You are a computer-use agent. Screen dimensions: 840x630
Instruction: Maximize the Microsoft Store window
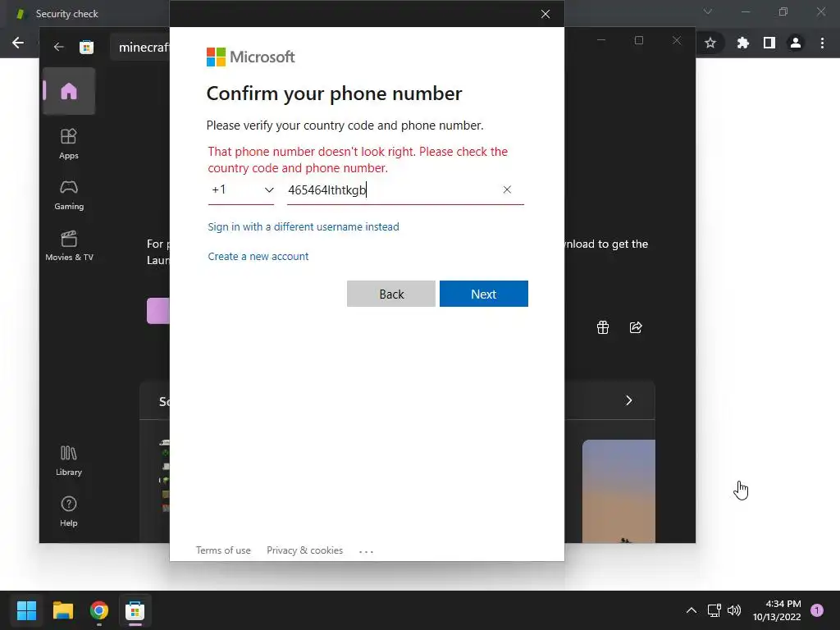[x=638, y=40]
